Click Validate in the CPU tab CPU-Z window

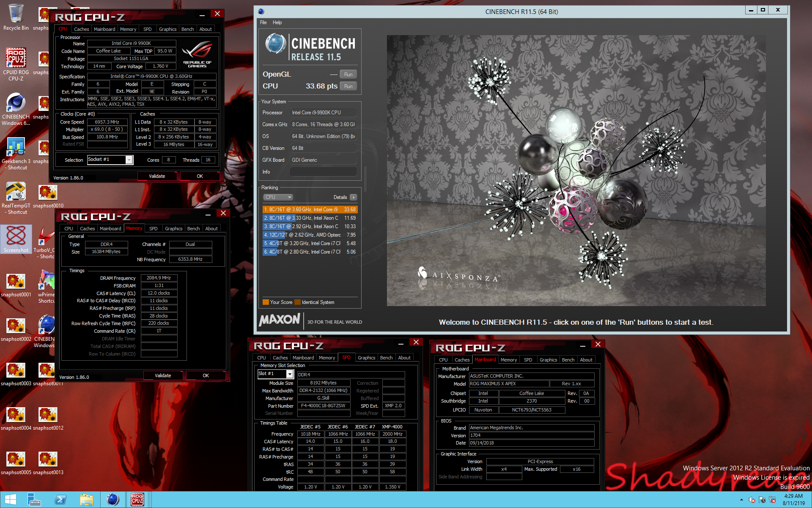click(157, 176)
